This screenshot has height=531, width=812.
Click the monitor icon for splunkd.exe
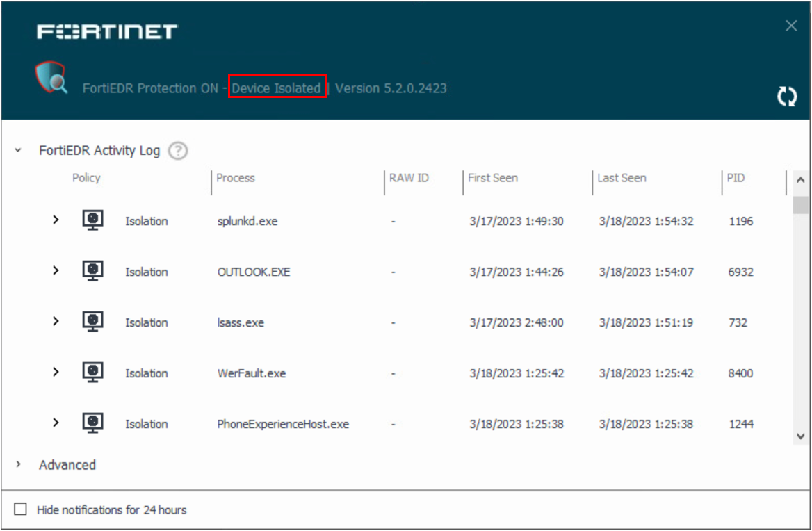(92, 220)
